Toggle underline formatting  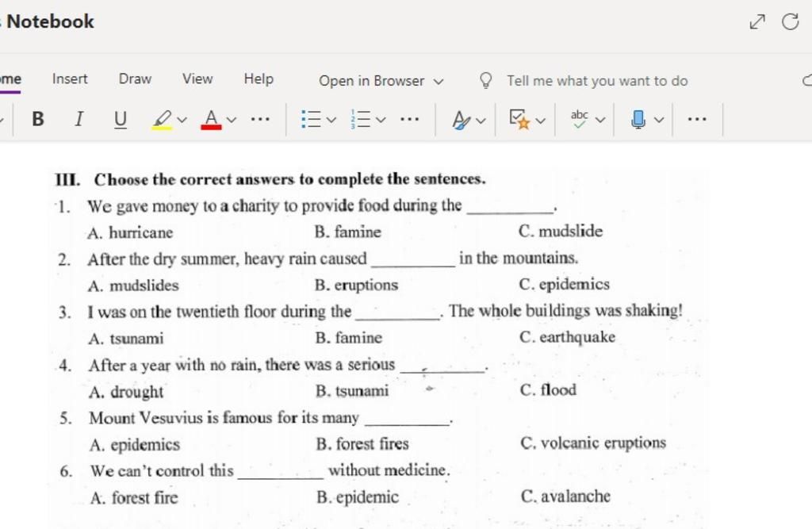tap(121, 119)
